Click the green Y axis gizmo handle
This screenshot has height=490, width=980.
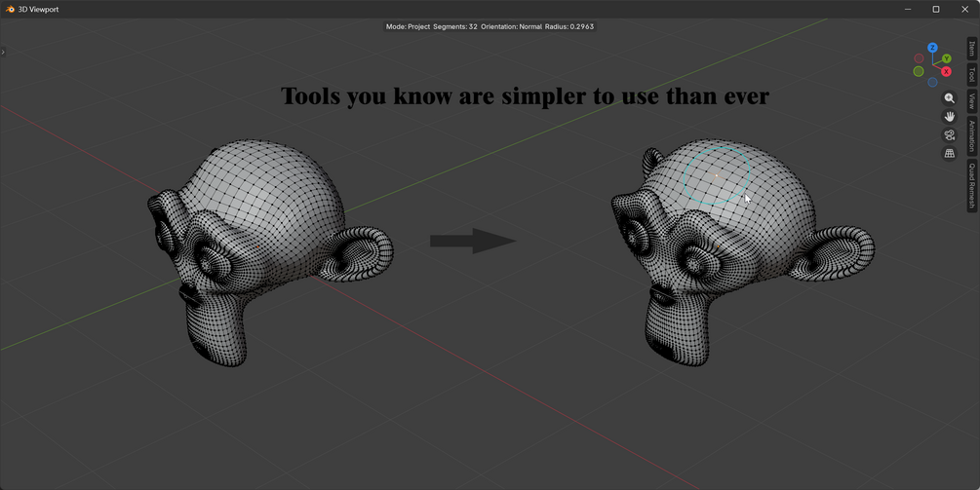[x=947, y=58]
